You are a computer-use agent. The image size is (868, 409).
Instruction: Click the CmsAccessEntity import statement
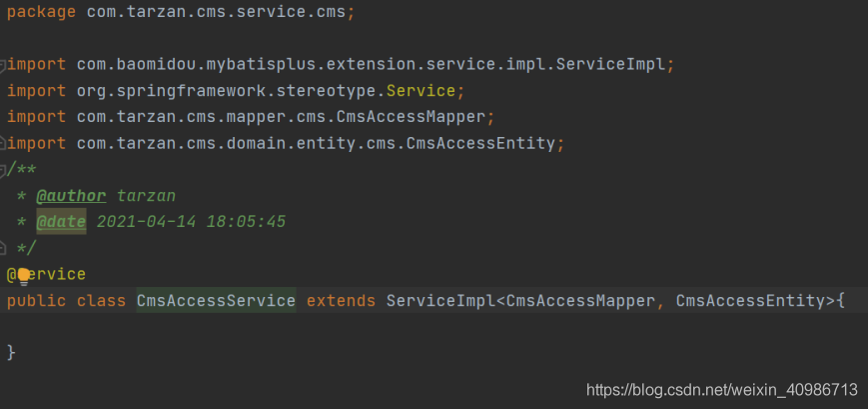[286, 144]
